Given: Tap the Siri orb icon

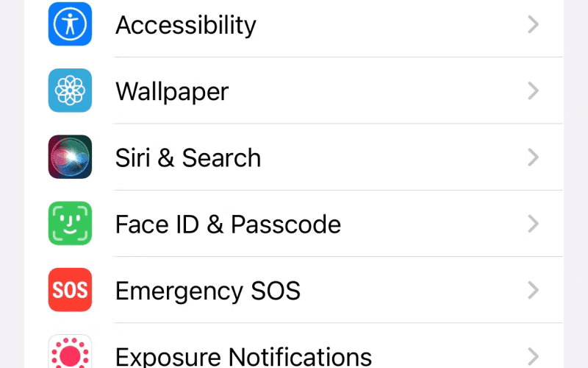Looking at the screenshot, I should tap(70, 157).
